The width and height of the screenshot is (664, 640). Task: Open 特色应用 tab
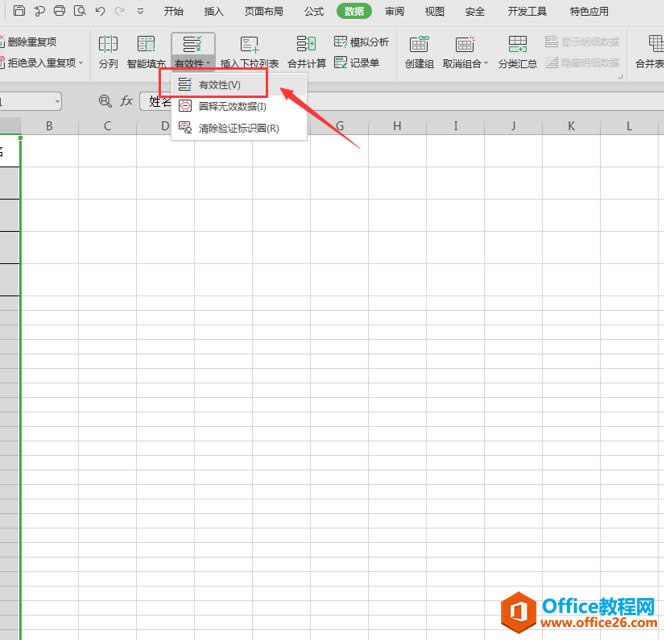click(589, 11)
